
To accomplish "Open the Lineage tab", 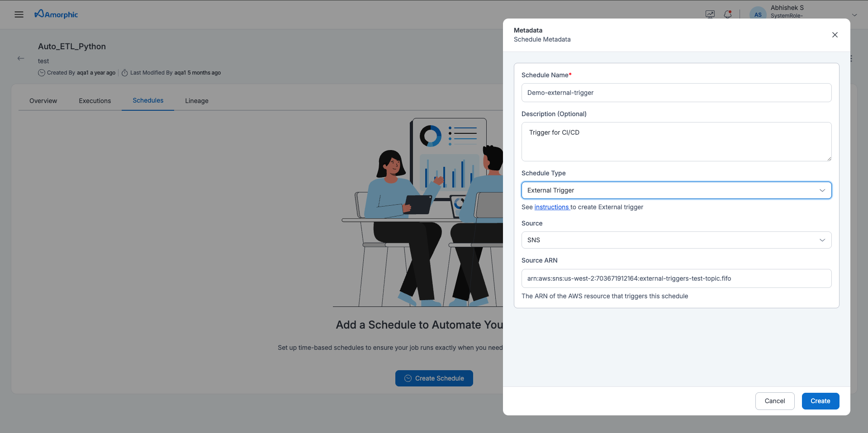I will [x=197, y=101].
